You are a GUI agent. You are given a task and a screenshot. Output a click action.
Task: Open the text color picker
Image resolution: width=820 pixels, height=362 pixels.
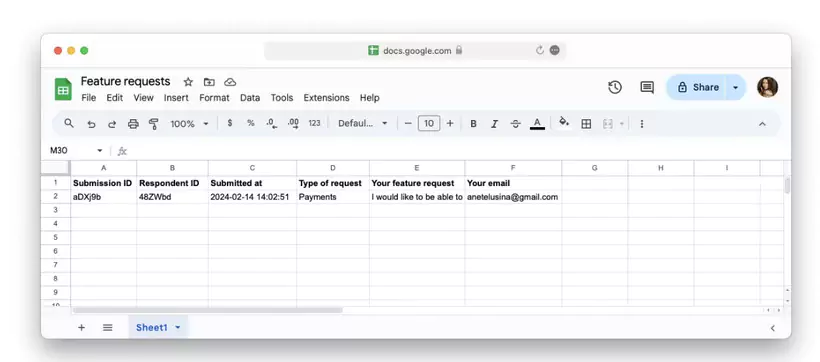pos(537,124)
